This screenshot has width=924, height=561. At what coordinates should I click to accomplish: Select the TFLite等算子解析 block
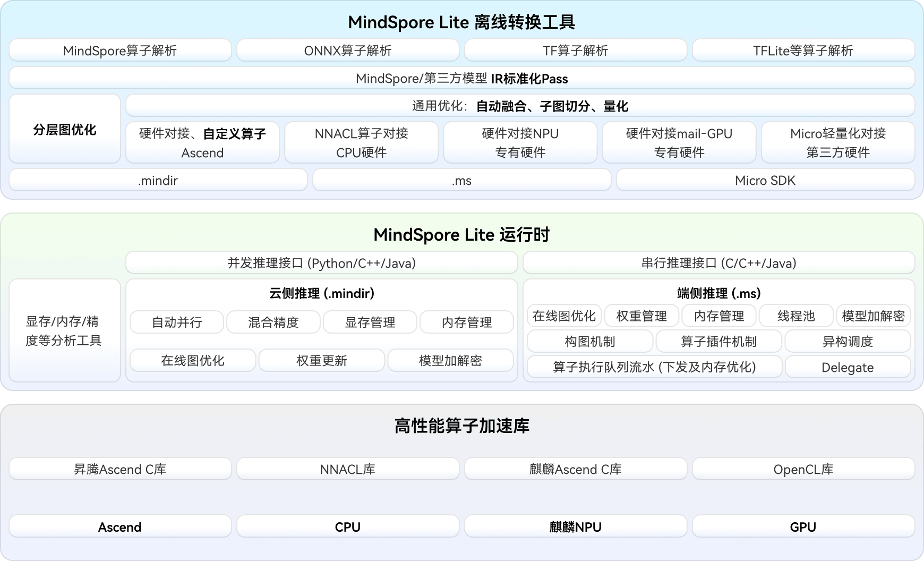point(803,50)
